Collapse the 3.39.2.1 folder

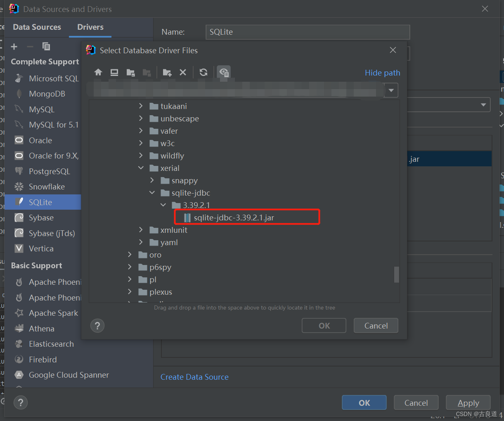tap(163, 205)
